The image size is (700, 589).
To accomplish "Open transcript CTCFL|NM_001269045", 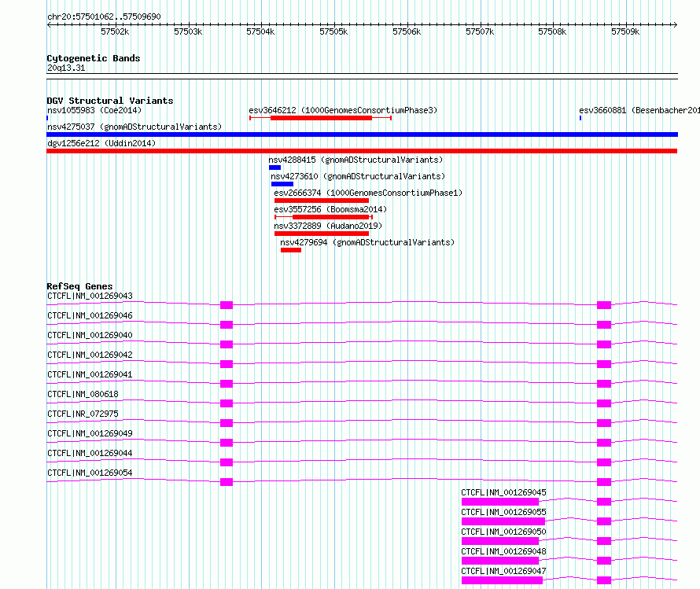I will pyautogui.click(x=503, y=492).
